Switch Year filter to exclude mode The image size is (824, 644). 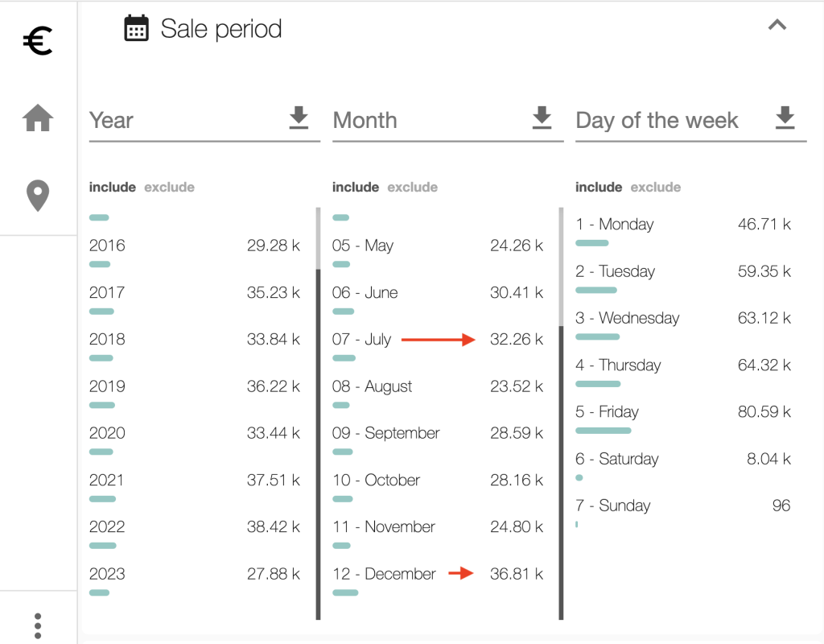[169, 188]
